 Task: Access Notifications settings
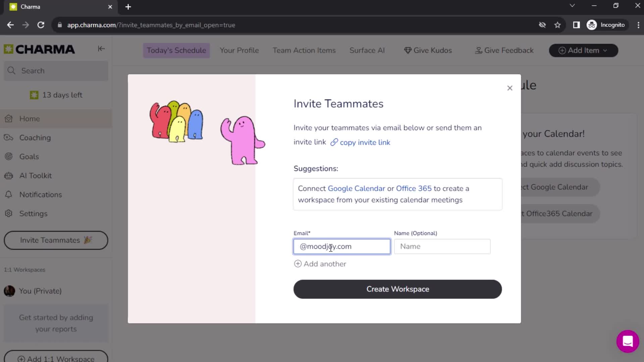point(40,194)
